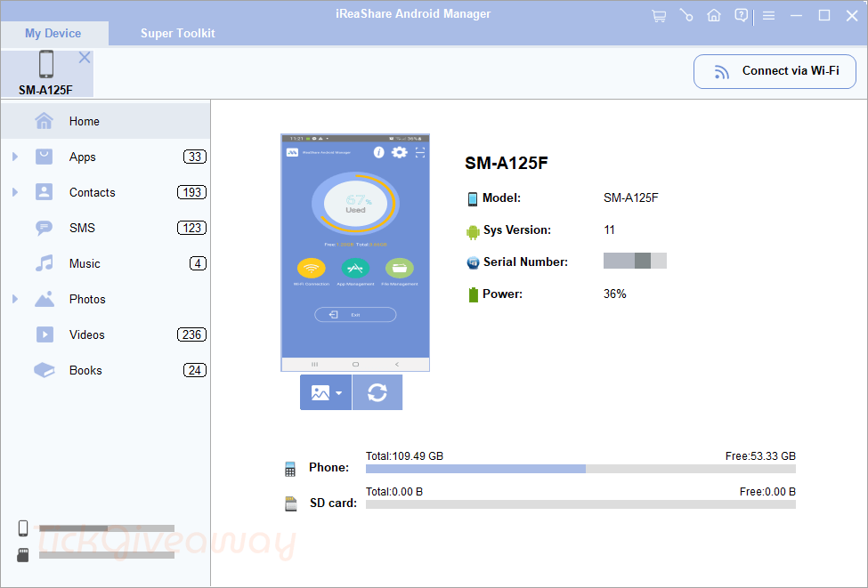Click the Free:53.33 GB label
The height and width of the screenshot is (588, 868).
tap(760, 456)
